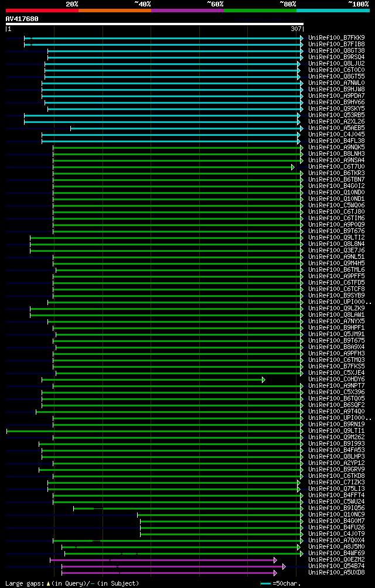The height and width of the screenshot is (588, 375).
Task: Open hit UniRef100_B7FKK9
Action: coord(336,38)
